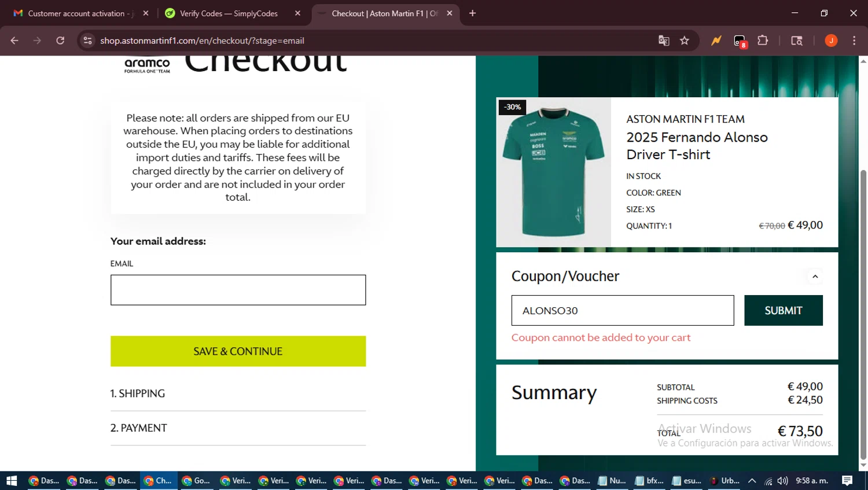
Task: Switch to taskbar Chrome window 'Go...'
Action: [196, 481]
